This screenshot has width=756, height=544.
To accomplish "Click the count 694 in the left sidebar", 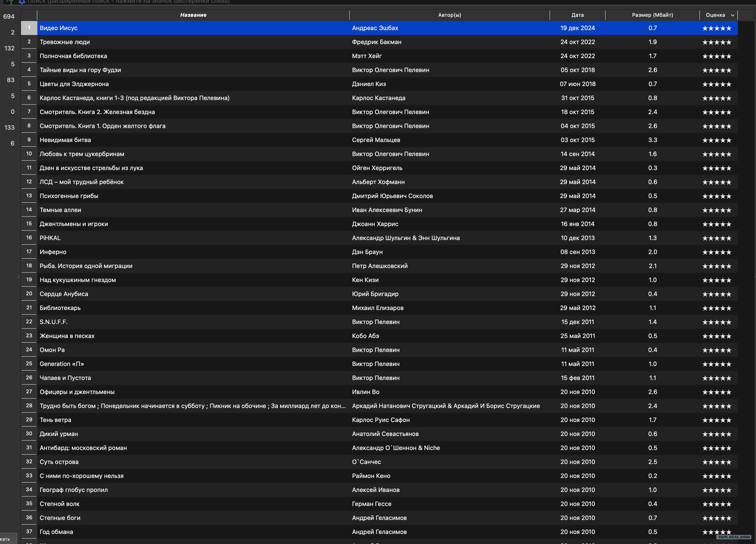I will pos(9,16).
